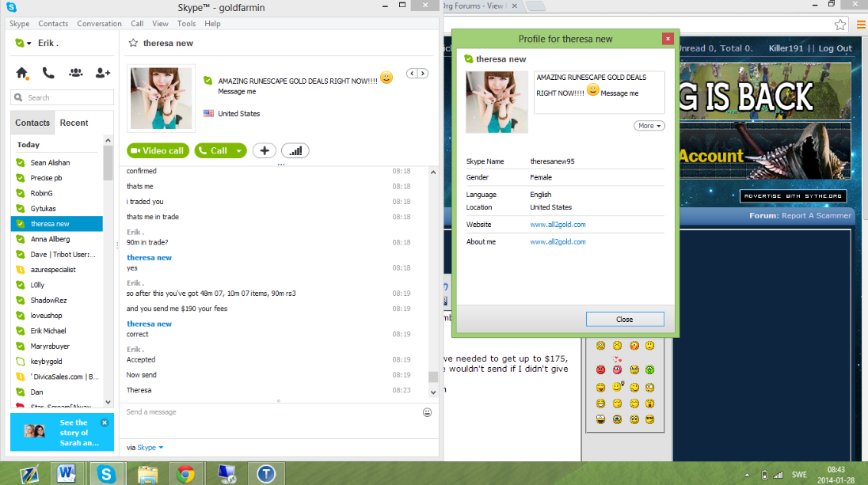Open the Call menu
868x485 pixels.
(x=137, y=24)
